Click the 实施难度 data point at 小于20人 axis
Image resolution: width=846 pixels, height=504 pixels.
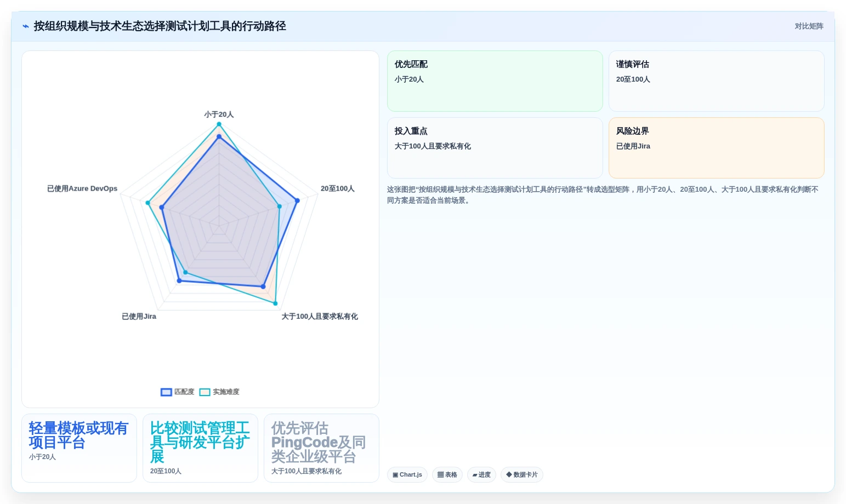tap(219, 124)
